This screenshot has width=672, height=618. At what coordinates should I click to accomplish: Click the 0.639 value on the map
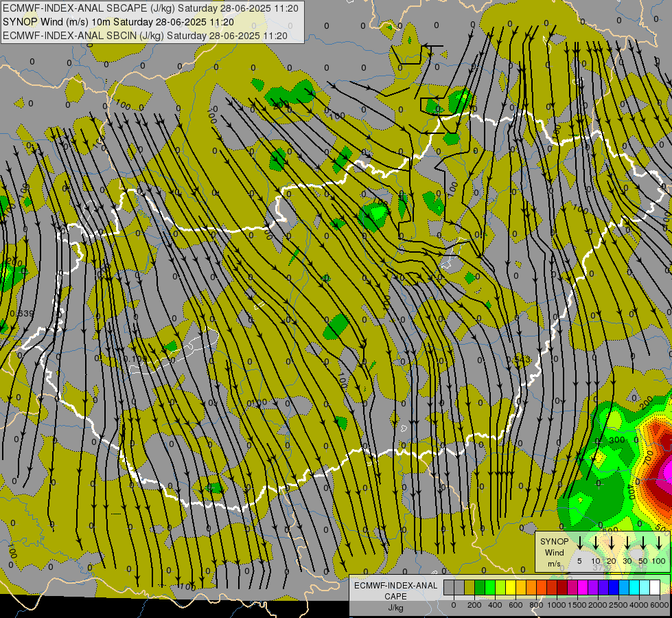pyautogui.click(x=21, y=314)
